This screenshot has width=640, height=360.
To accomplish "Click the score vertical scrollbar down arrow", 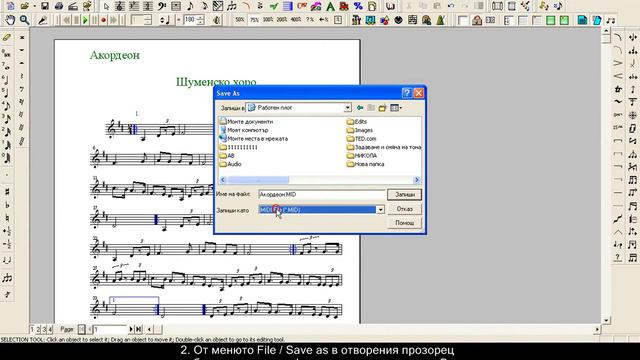I will click(x=606, y=320).
